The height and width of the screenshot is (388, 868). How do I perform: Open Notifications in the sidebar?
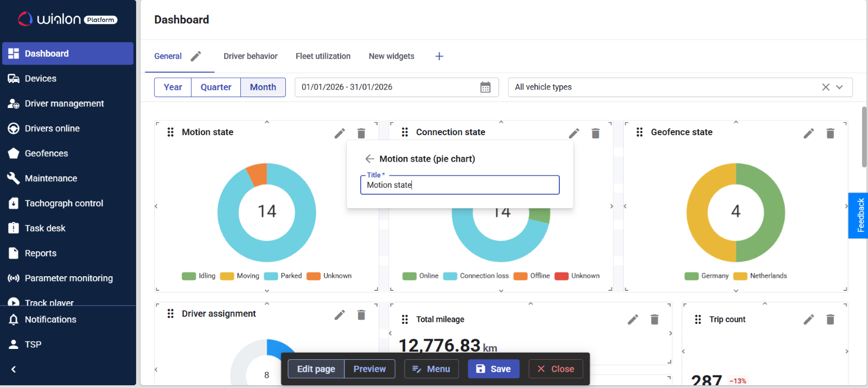pyautogui.click(x=68, y=319)
